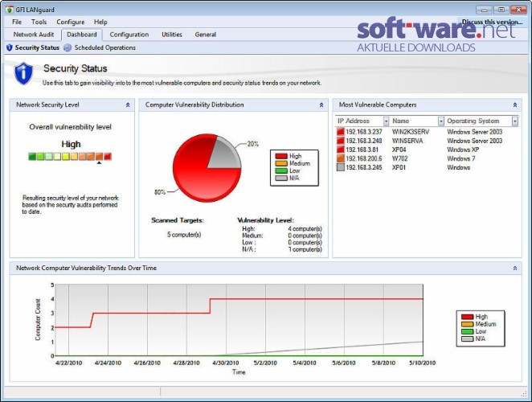Click the red High swatch in trends legend

[467, 317]
